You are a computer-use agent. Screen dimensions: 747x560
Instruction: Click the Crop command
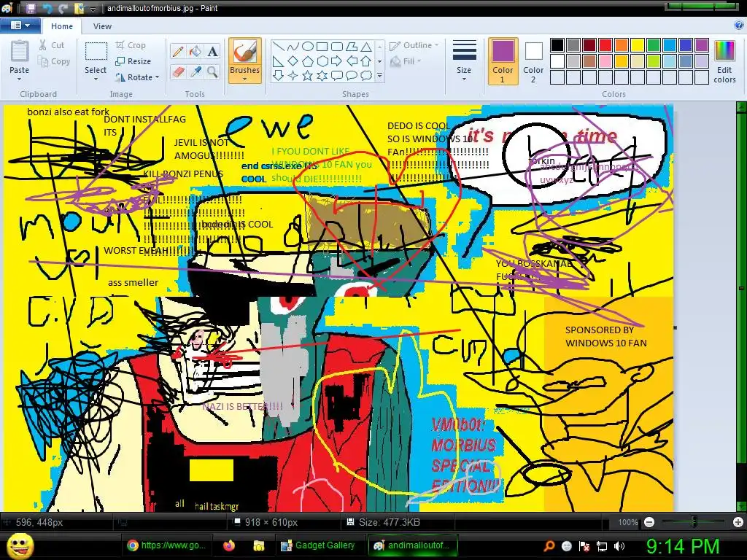pos(131,45)
